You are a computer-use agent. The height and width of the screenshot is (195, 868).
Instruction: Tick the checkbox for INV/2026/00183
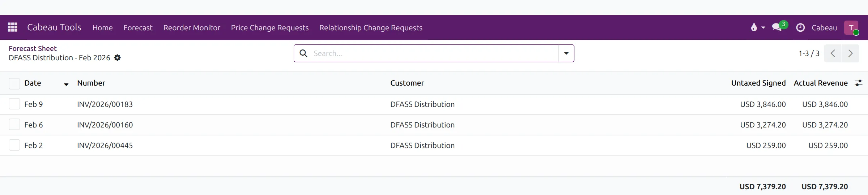click(14, 104)
